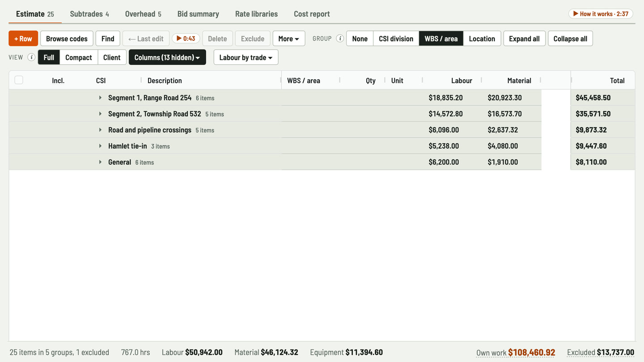Group rows by Location
644x362 pixels.
[482, 38]
